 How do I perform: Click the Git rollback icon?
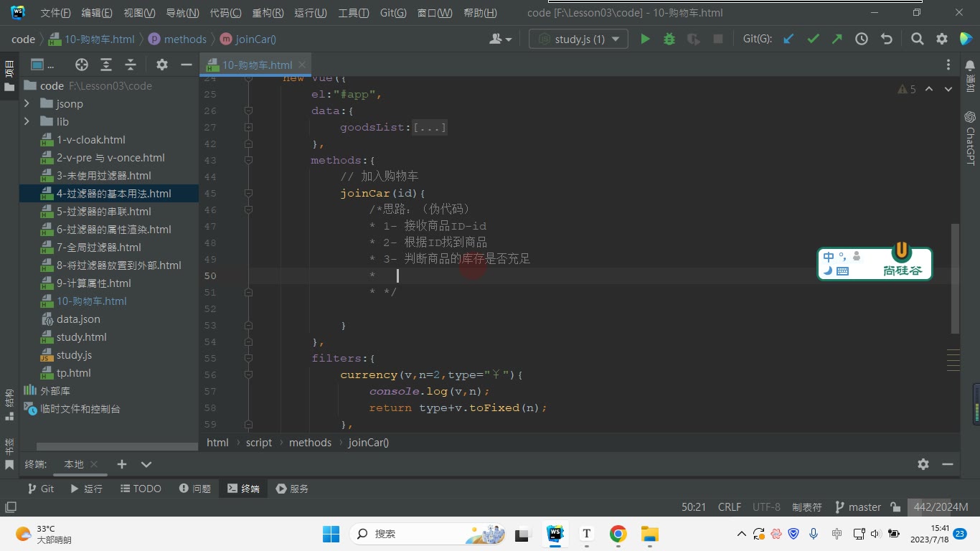(x=887, y=39)
